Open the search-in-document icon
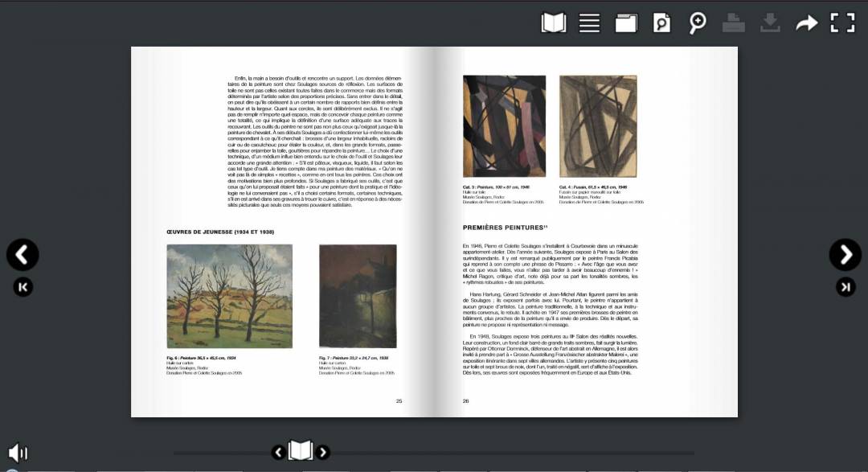Screen dimensions: 868x472 (x=661, y=23)
